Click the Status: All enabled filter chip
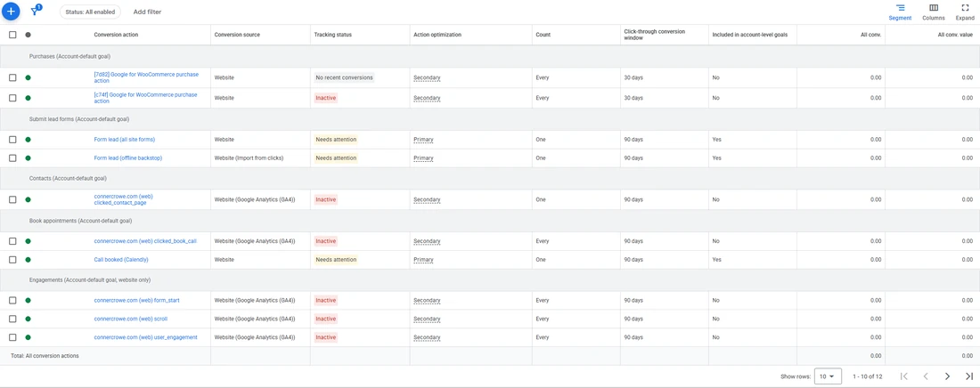 pos(91,12)
